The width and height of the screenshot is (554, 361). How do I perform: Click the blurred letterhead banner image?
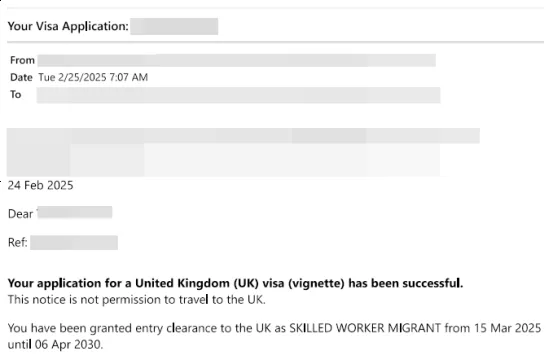[x=243, y=152]
